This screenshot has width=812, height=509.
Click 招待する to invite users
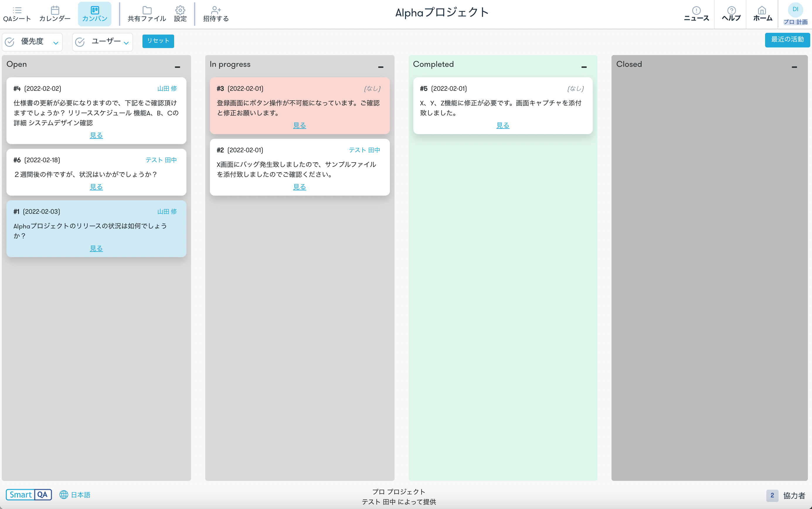coord(216,14)
